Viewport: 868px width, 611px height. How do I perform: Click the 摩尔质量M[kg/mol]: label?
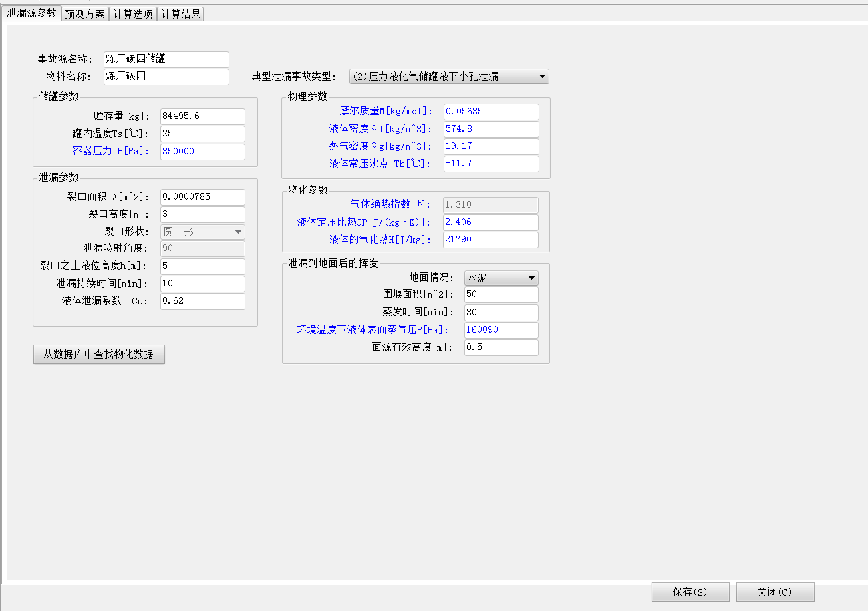click(386, 111)
